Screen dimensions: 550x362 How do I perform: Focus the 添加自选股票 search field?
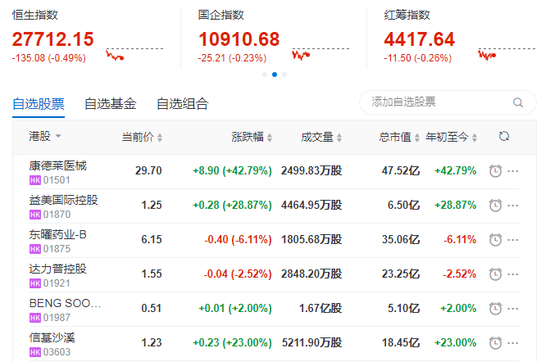[x=448, y=102]
